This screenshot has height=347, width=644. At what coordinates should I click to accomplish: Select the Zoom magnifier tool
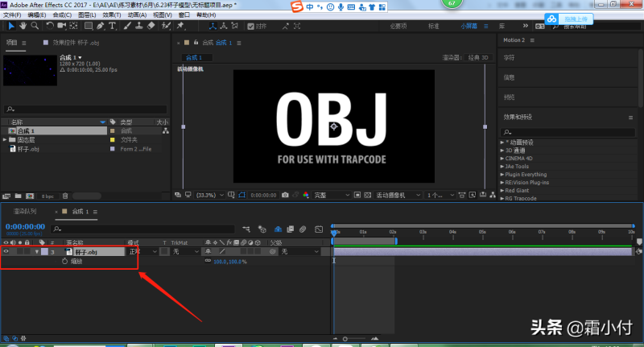[x=35, y=25]
